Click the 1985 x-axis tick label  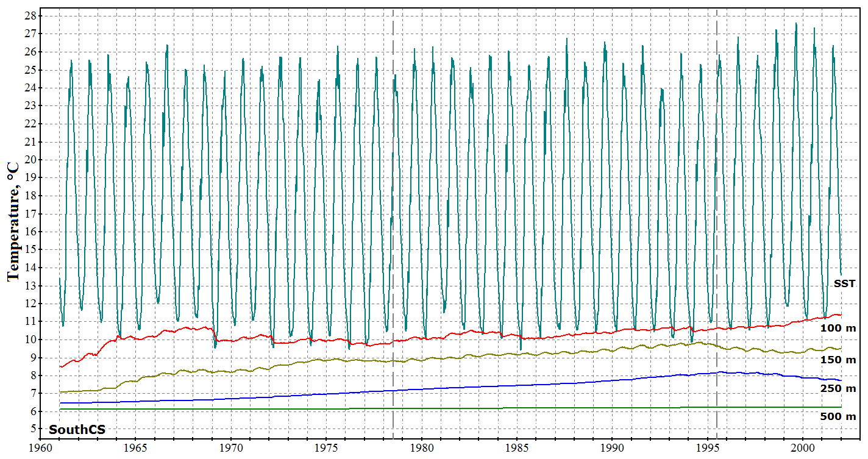pos(517,448)
